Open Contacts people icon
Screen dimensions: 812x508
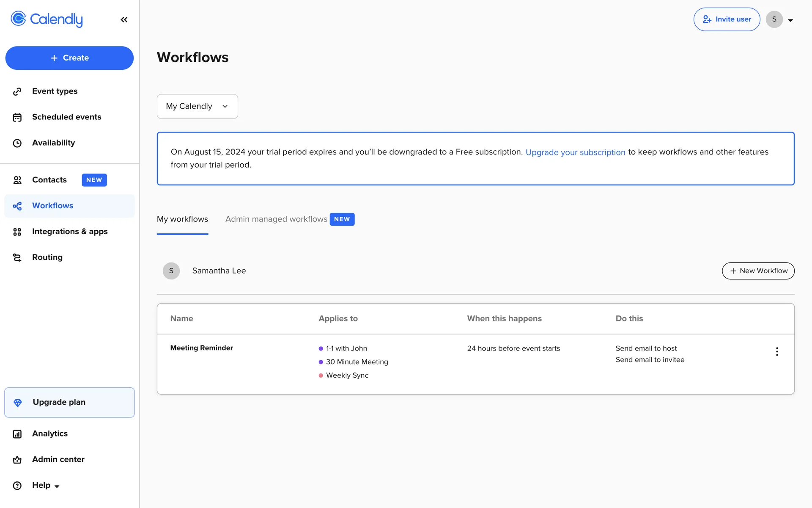17,180
